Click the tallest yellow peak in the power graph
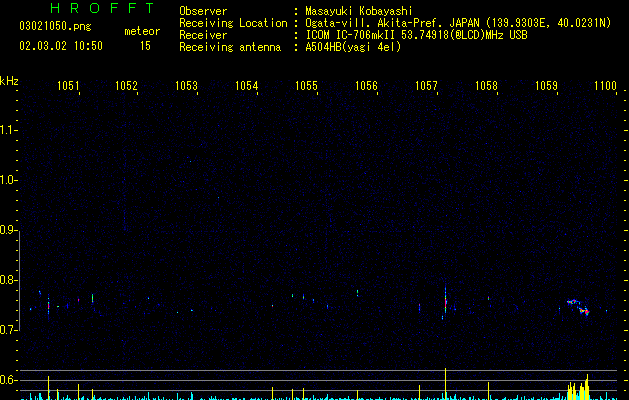Screen dimensions: 629x400 446,384
